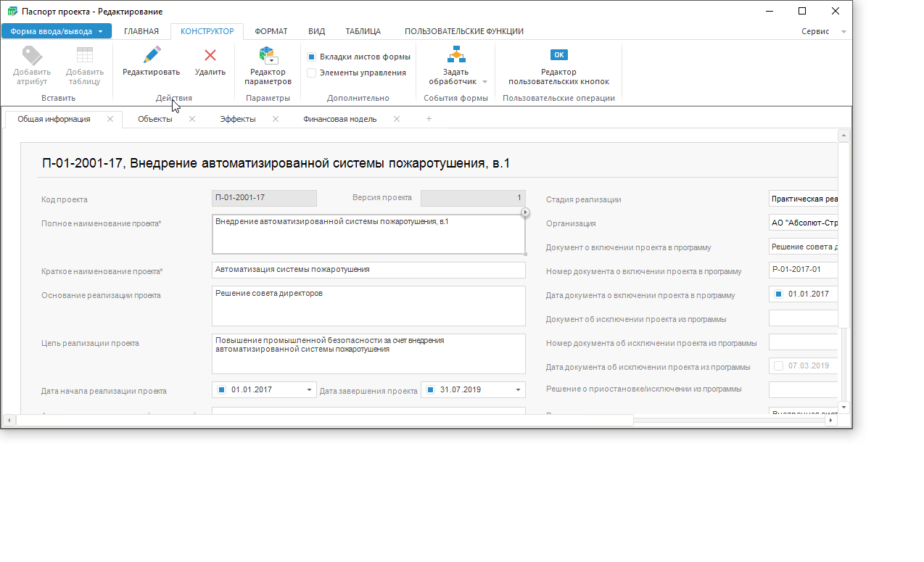Image resolution: width=924 pixels, height=562 pixels.
Task: Uncheck Вкладки листов формы checkbox
Action: (x=311, y=57)
